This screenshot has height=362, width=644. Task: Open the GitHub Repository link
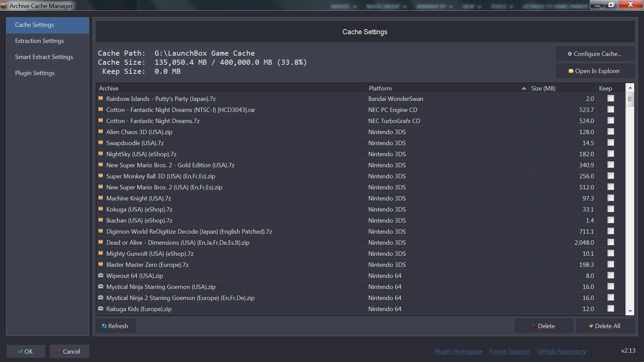point(561,351)
